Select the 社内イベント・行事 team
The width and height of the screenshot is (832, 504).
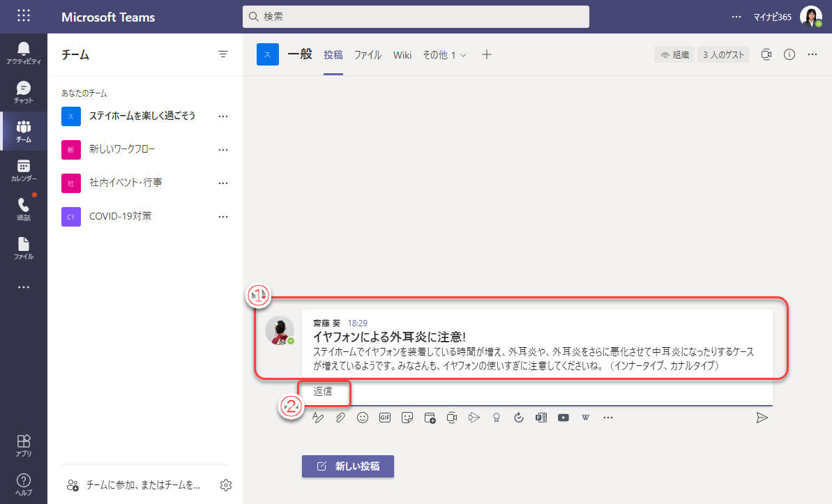(x=145, y=183)
